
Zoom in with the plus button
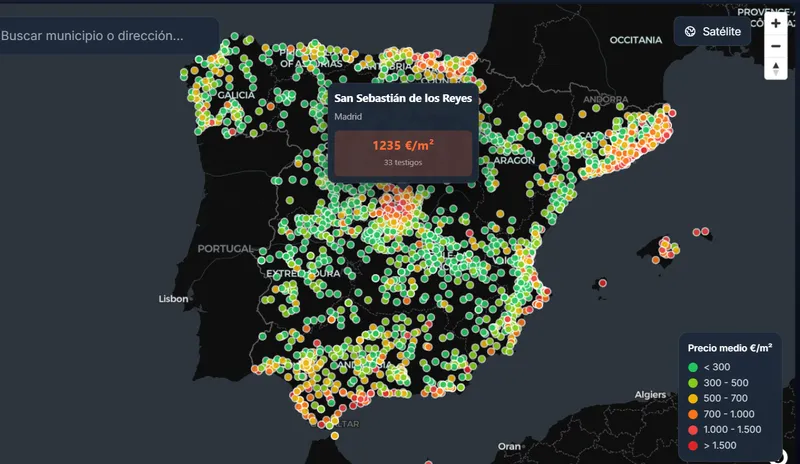776,23
